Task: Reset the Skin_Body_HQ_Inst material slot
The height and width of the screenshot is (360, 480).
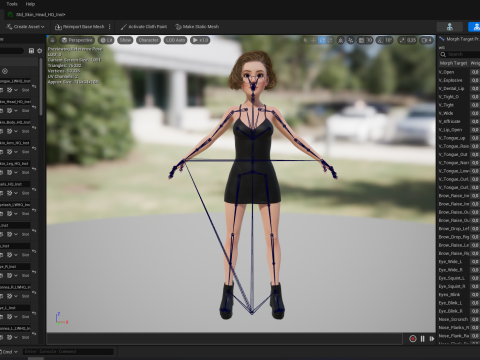Action: coord(34,128)
